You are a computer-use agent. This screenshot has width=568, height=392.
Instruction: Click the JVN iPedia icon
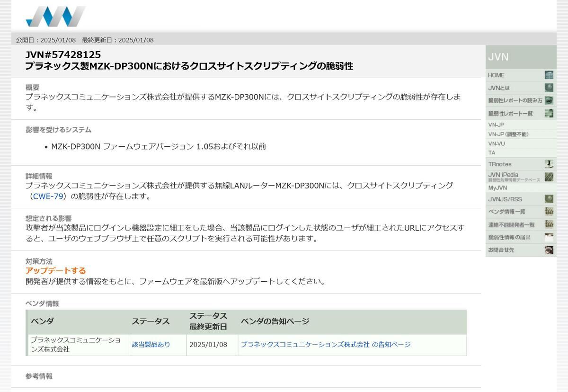549,177
